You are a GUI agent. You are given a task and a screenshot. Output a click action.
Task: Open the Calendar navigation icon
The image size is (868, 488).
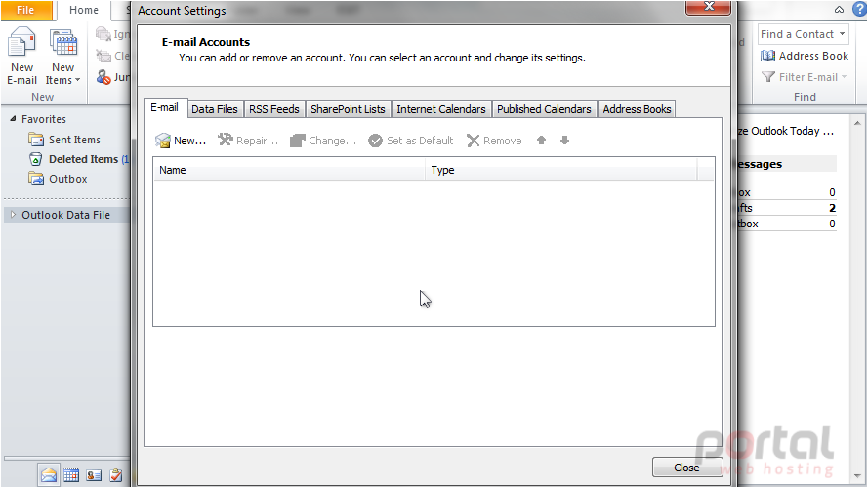(71, 474)
